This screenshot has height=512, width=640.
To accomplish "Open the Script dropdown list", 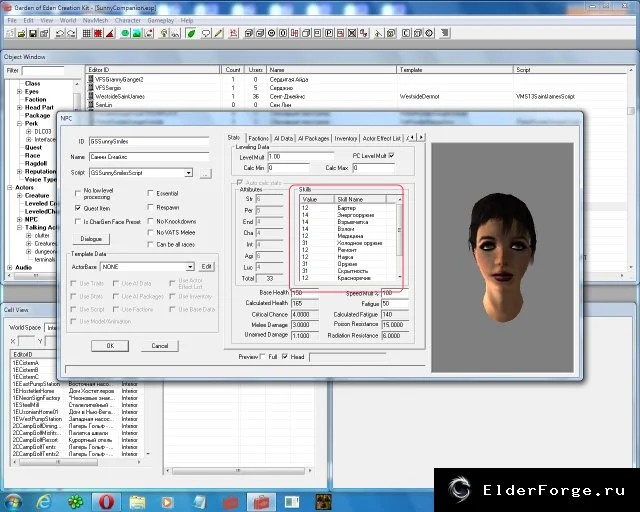I will point(189,173).
